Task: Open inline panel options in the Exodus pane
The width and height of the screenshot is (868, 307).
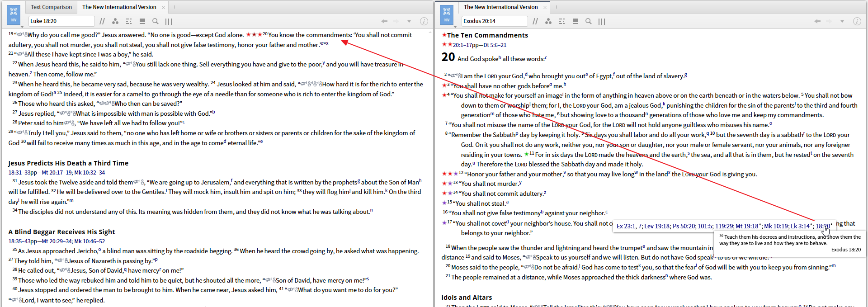Action: 576,21
